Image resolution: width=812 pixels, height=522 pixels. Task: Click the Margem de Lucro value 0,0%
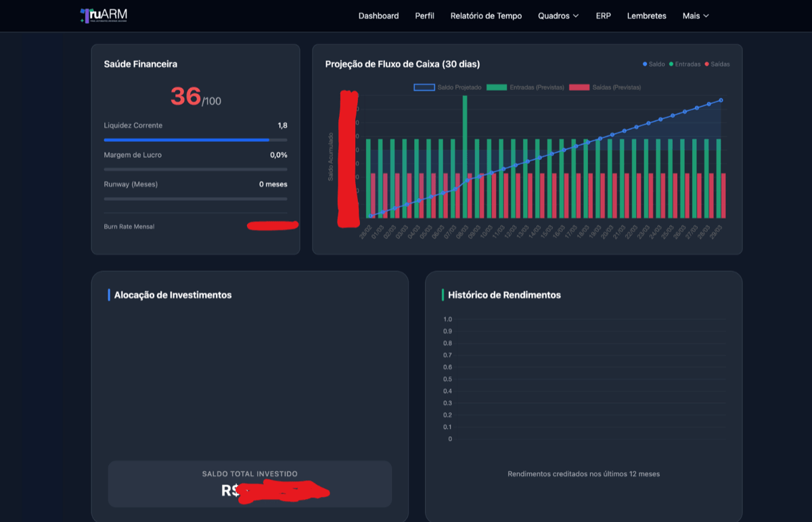point(279,155)
